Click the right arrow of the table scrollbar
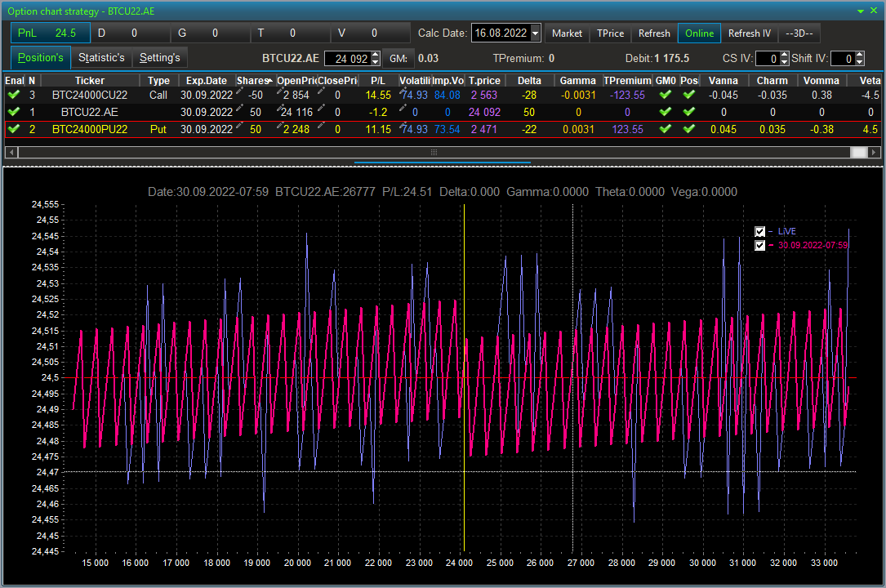The height and width of the screenshot is (588, 886). [x=874, y=152]
